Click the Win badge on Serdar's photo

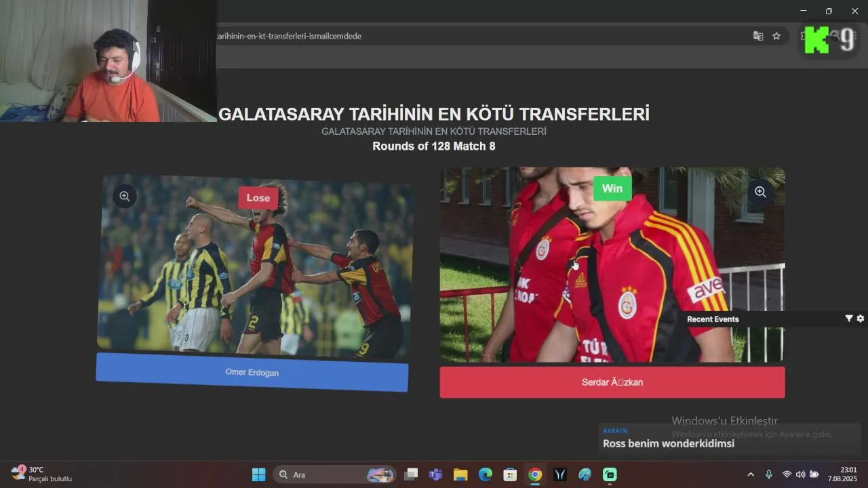pyautogui.click(x=612, y=188)
